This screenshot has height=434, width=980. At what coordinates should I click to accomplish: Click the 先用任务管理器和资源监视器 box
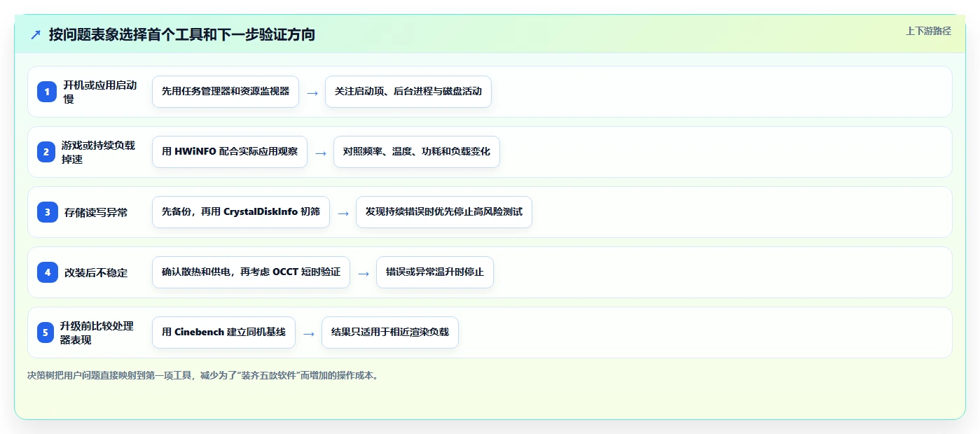click(226, 92)
